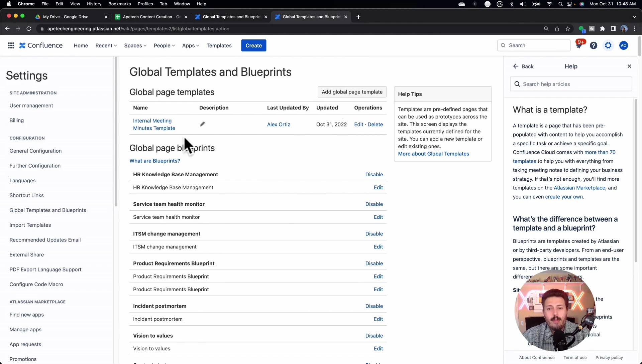Open Import Templates in sidebar
Image resolution: width=642 pixels, height=364 pixels.
tap(30, 225)
